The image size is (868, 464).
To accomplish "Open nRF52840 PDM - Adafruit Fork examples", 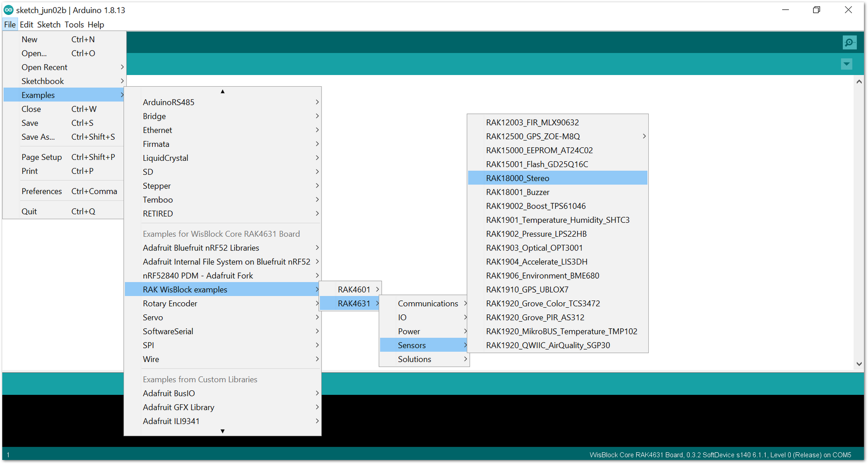I will [222, 276].
